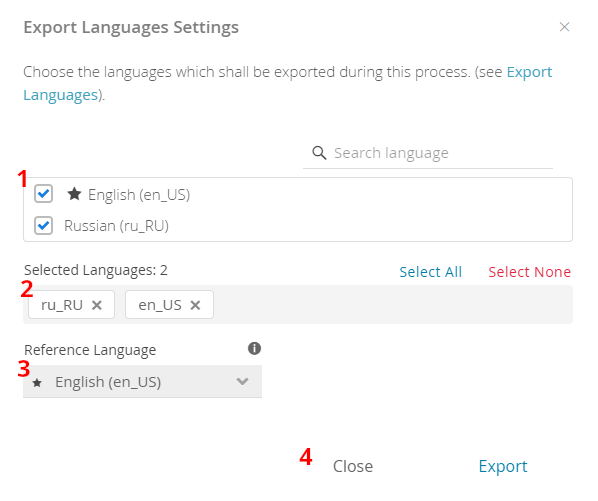Remove en_US tag with its X icon
The image size is (598, 501).
(x=195, y=305)
